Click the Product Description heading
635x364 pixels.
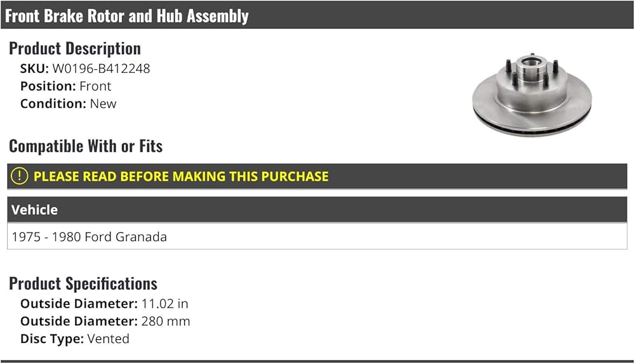pyautogui.click(x=75, y=49)
